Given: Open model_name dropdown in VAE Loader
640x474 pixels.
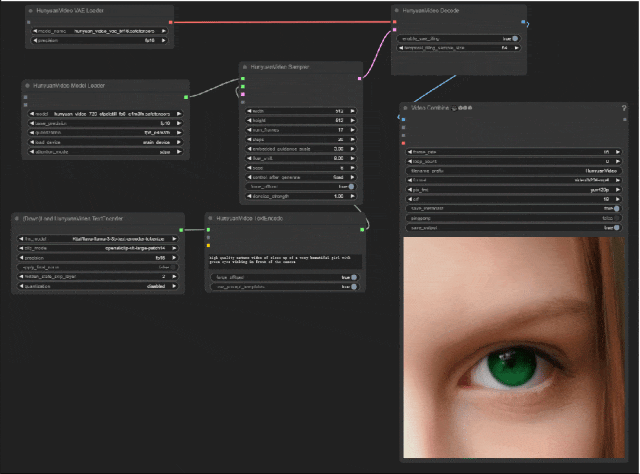Looking at the screenshot, I should click(x=100, y=31).
